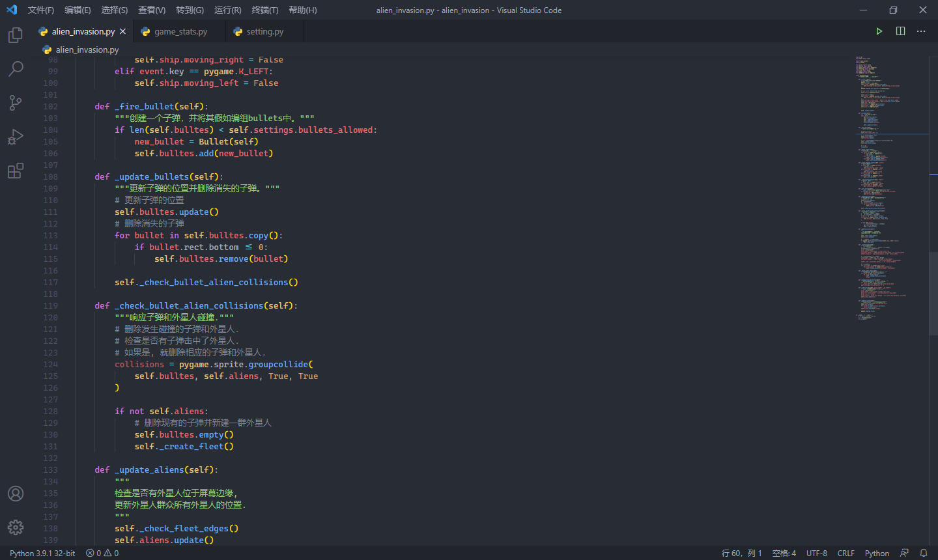Click comment '# 更新子弹的位置'
The height and width of the screenshot is (560, 938).
[x=149, y=200]
